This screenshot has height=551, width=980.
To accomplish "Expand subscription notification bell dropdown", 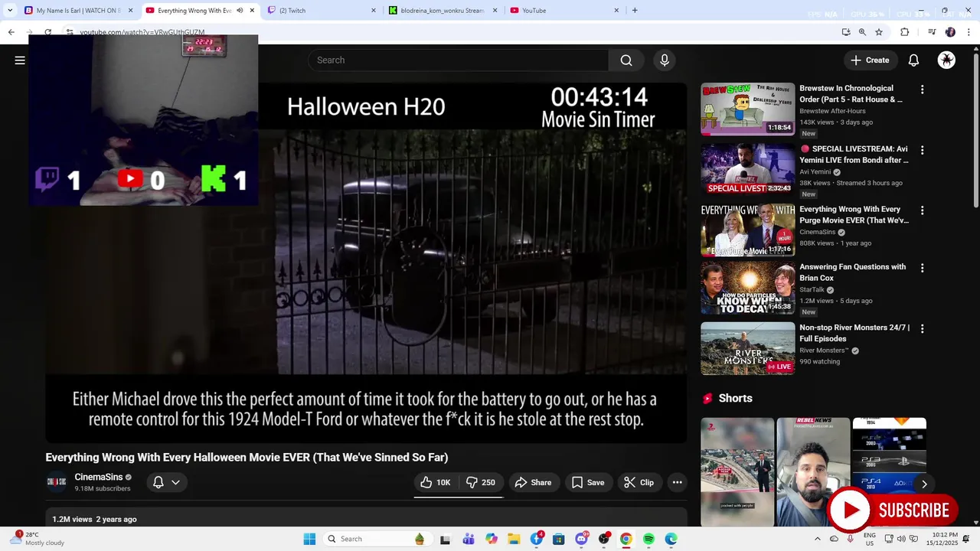I will 166,482.
